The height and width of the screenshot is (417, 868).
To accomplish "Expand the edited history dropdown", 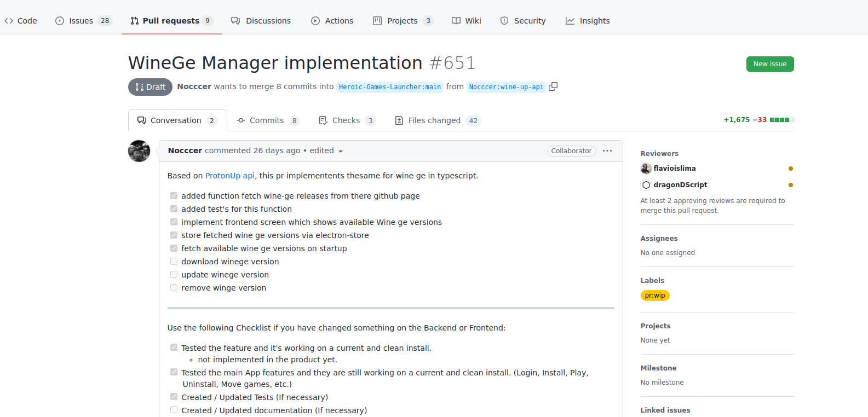I will (x=326, y=150).
